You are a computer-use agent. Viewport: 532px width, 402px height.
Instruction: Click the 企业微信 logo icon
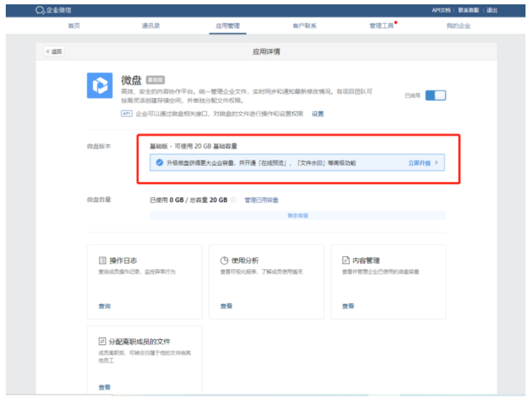[x=40, y=10]
